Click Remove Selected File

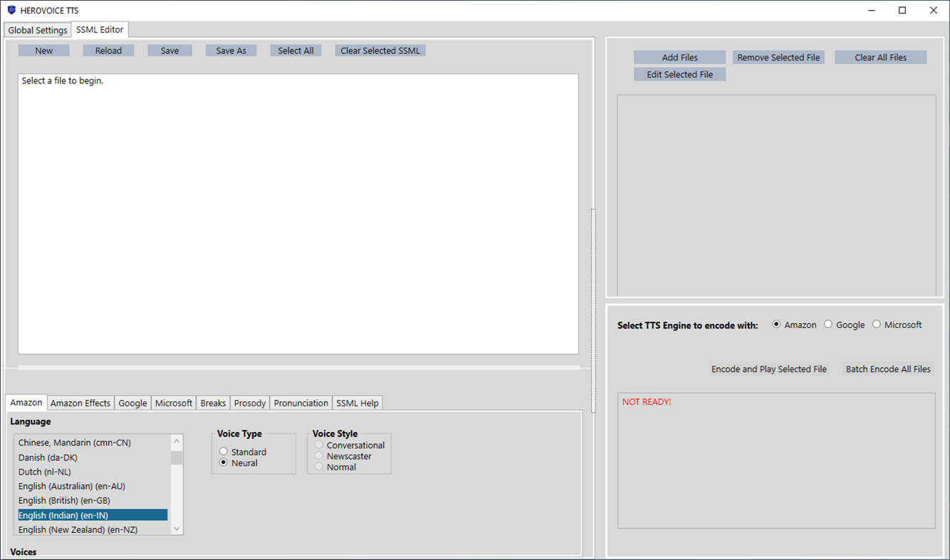pos(778,57)
